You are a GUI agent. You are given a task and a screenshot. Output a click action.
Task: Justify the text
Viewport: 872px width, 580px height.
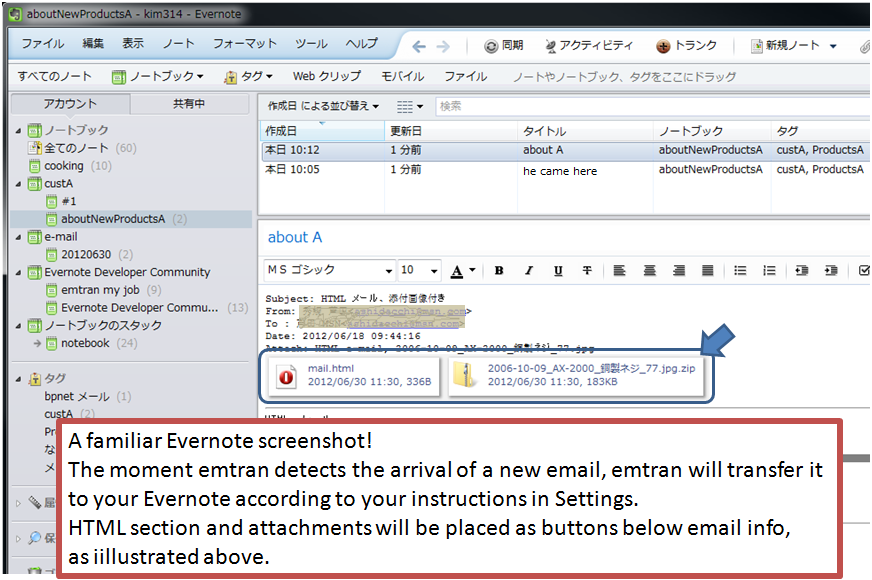click(x=707, y=270)
